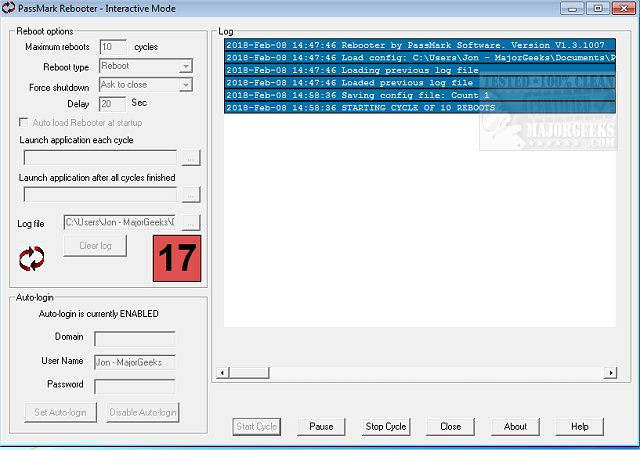Image resolution: width=640 pixels, height=450 pixels.
Task: Click the Stop Cycle button
Action: [386, 427]
